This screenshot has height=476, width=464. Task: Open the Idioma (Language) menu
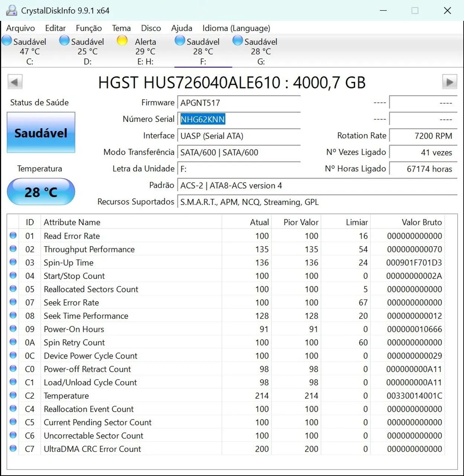click(x=236, y=28)
